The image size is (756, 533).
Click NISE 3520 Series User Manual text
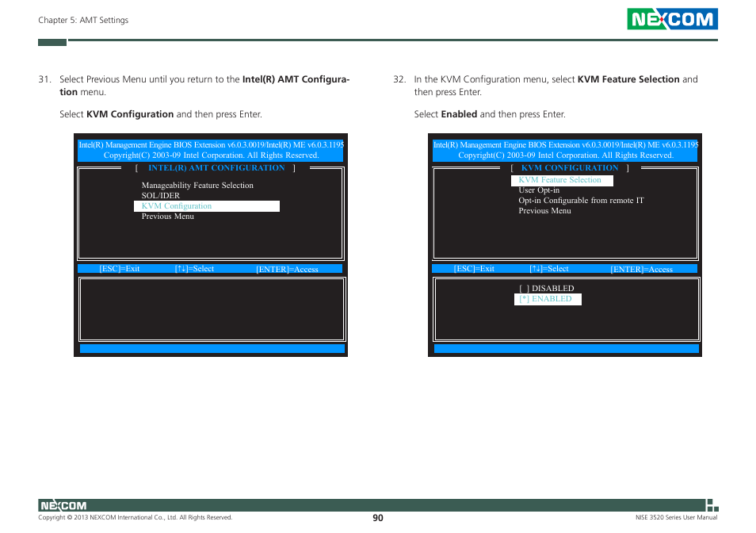(x=677, y=518)
